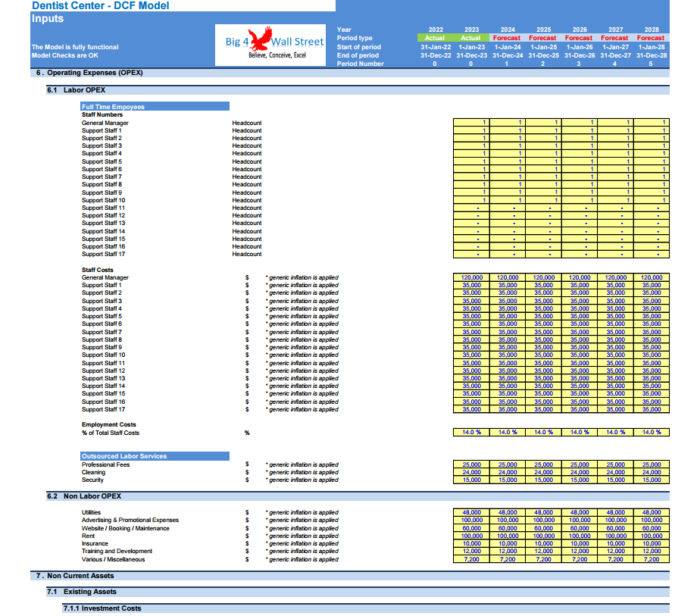Select Support Staff 11 headcount cell for 2023
Image resolution: width=700 pixels, height=616 pixels.
pos(471,208)
